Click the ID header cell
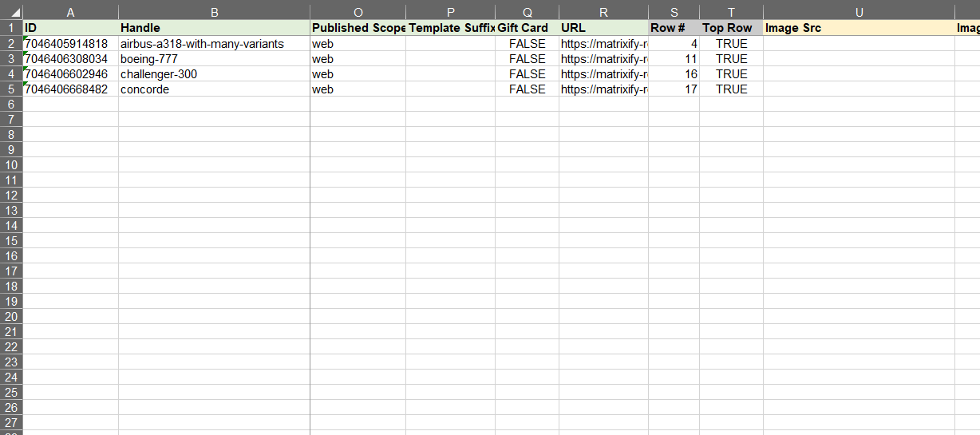This screenshot has width=980, height=435. 70,28
